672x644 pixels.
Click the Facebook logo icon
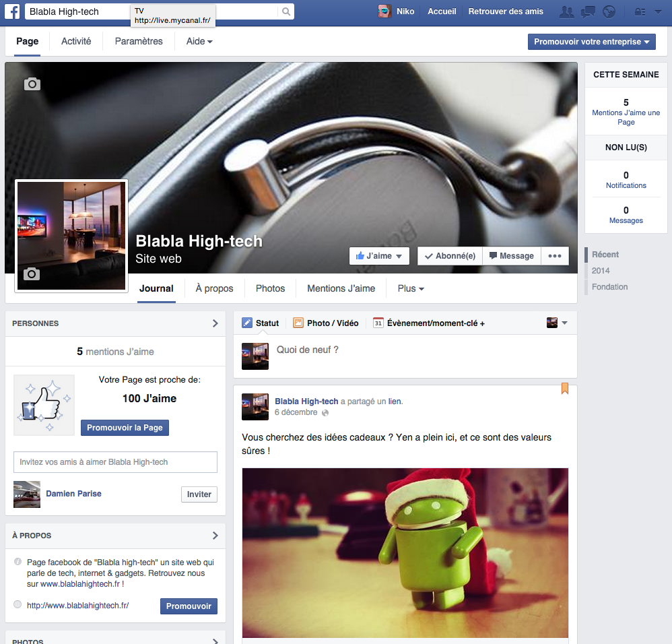point(12,11)
